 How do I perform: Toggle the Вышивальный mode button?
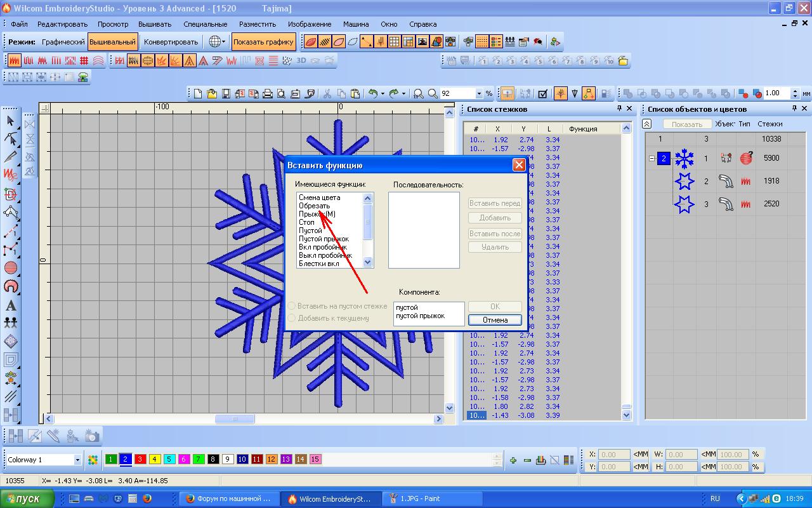(x=112, y=42)
